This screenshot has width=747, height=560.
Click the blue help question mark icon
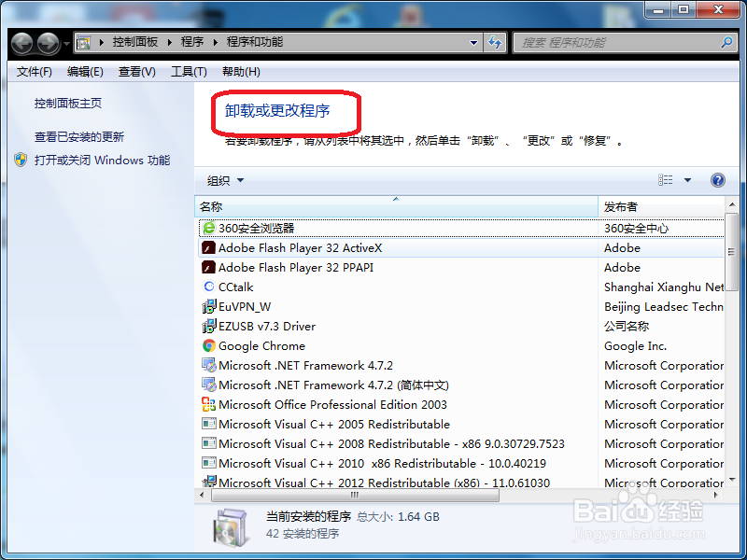pyautogui.click(x=717, y=180)
